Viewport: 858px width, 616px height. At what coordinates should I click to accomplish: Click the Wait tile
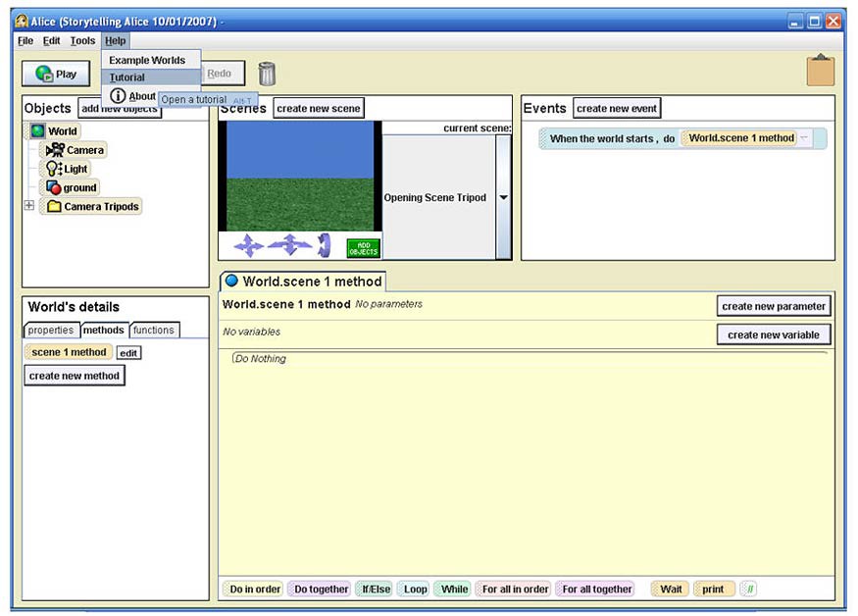coord(671,590)
